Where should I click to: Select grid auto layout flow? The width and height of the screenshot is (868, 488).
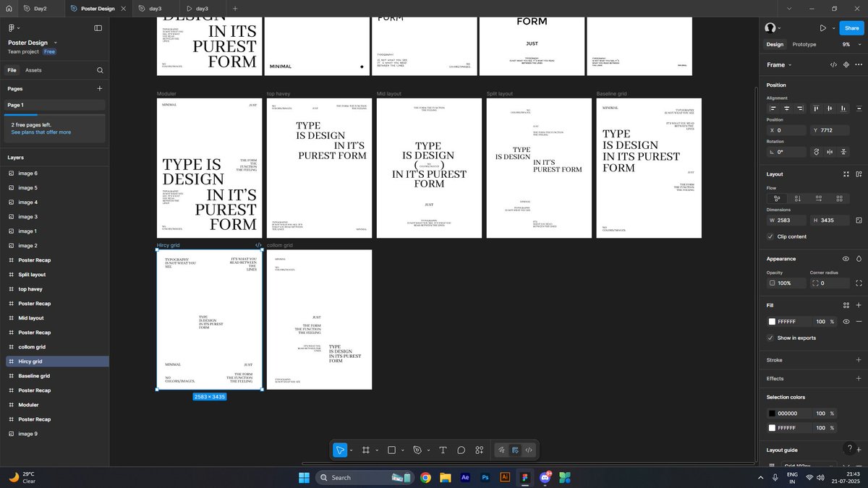coord(839,198)
